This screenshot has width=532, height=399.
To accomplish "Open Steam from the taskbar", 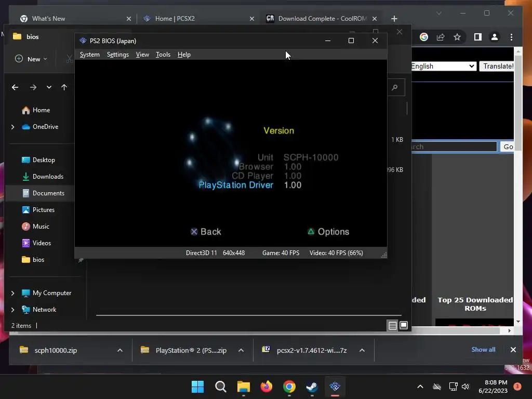I will click(x=312, y=387).
